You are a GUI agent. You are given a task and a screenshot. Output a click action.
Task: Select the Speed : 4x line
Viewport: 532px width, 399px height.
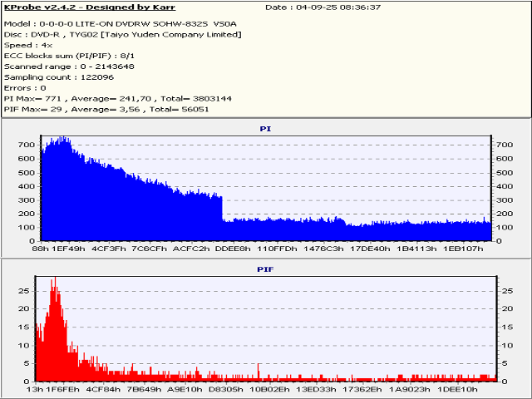(28, 45)
